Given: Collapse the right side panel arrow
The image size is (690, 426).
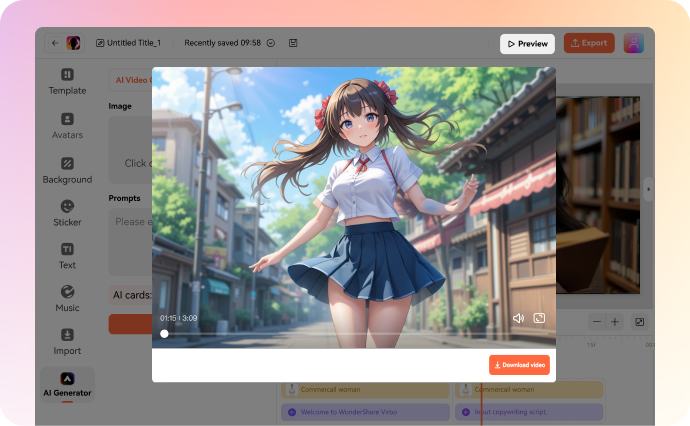Looking at the screenshot, I should pyautogui.click(x=648, y=189).
